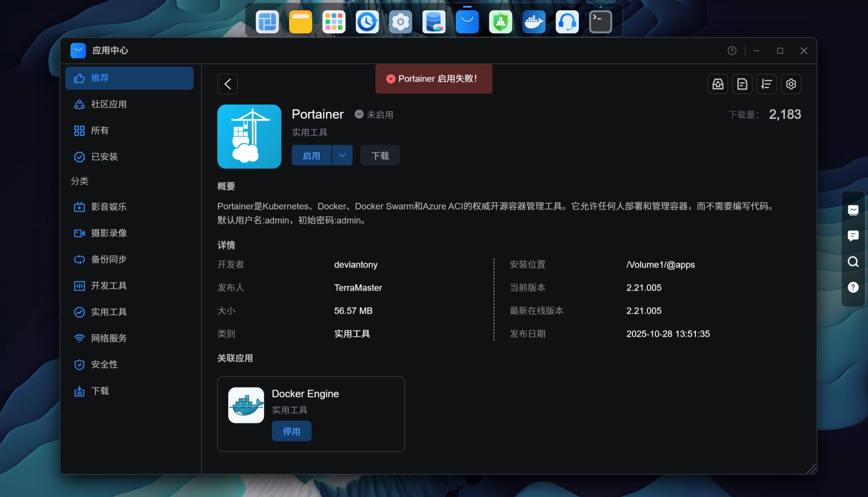Open the log document icon
This screenshot has width=868, height=497.
(742, 84)
